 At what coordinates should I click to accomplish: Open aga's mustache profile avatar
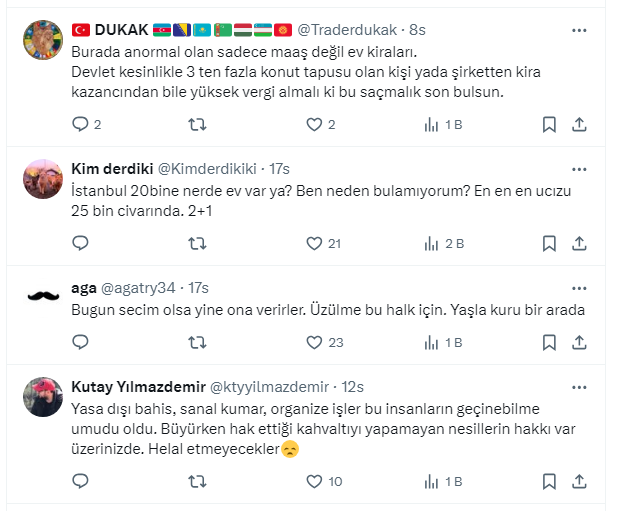[x=42, y=297]
